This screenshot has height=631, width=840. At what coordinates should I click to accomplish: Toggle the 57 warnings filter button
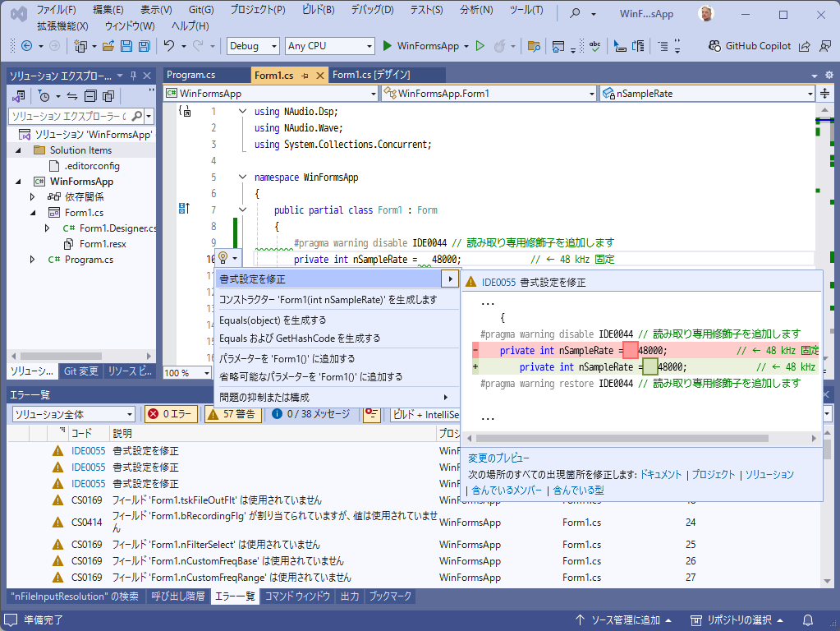coord(233,414)
